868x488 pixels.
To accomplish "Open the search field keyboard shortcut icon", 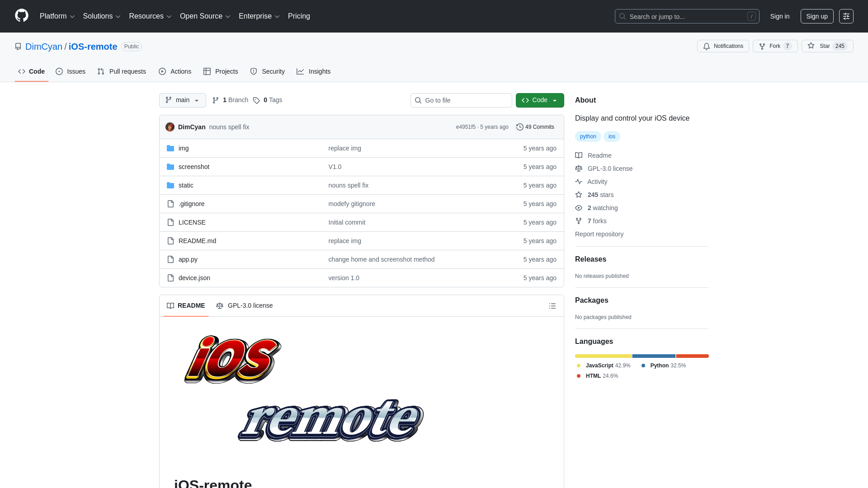I will pyautogui.click(x=751, y=16).
